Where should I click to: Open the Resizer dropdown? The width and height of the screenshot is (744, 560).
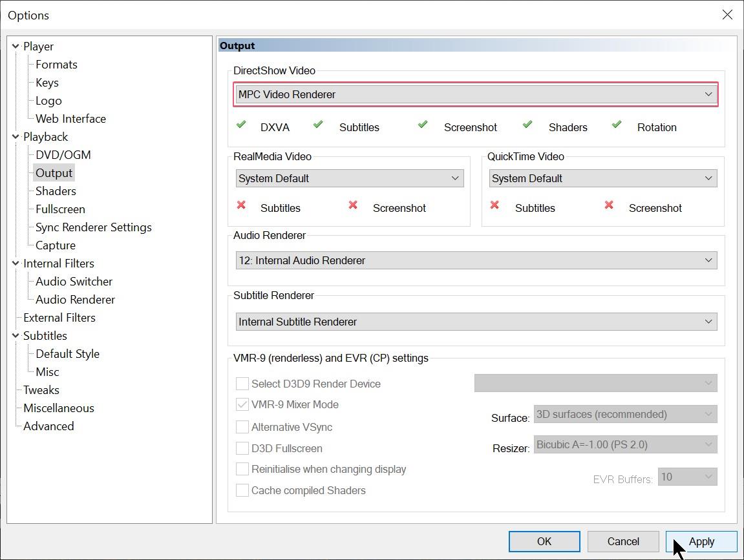625,444
